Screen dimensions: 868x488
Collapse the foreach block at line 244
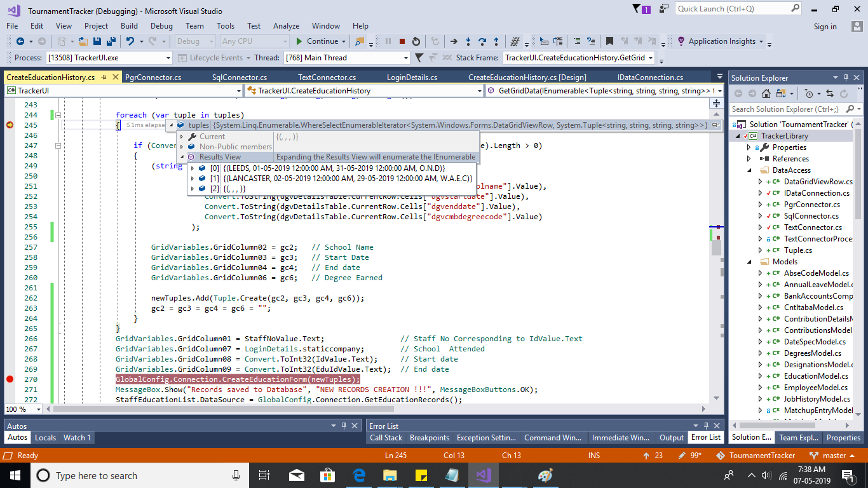point(58,115)
